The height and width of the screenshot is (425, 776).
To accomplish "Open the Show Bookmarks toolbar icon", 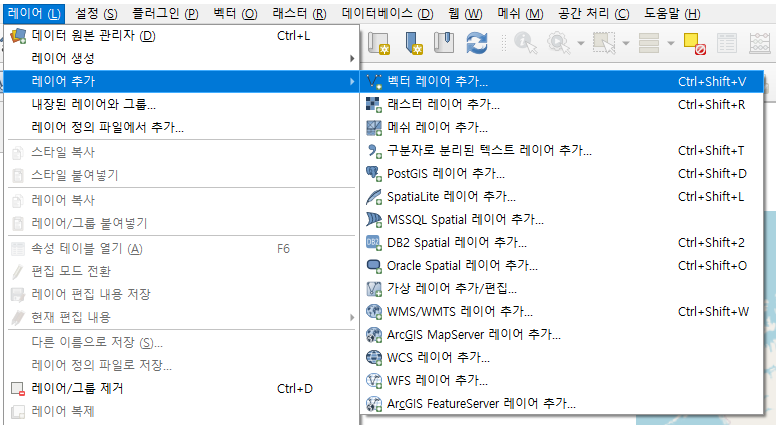I will pos(444,43).
